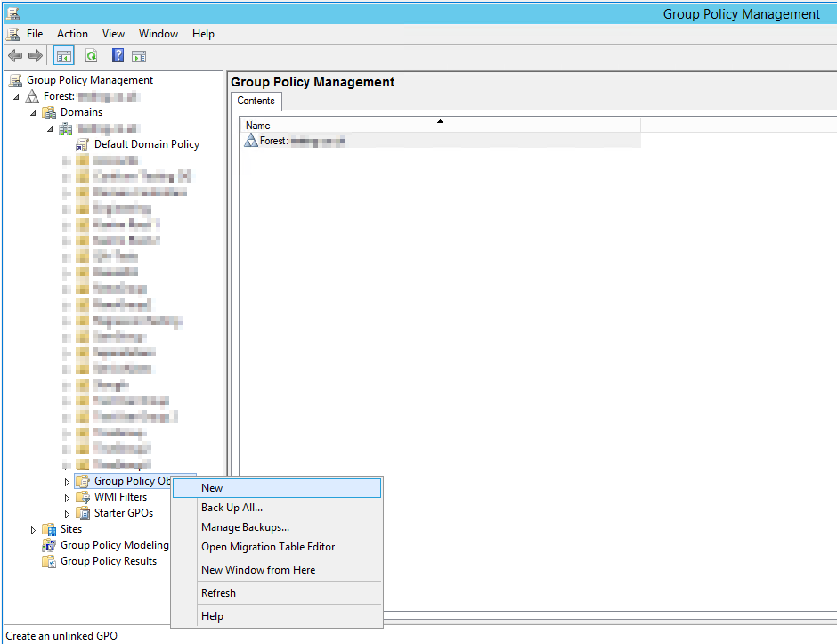
Task: Click the Group Policy Objects folder icon
Action: 82,481
